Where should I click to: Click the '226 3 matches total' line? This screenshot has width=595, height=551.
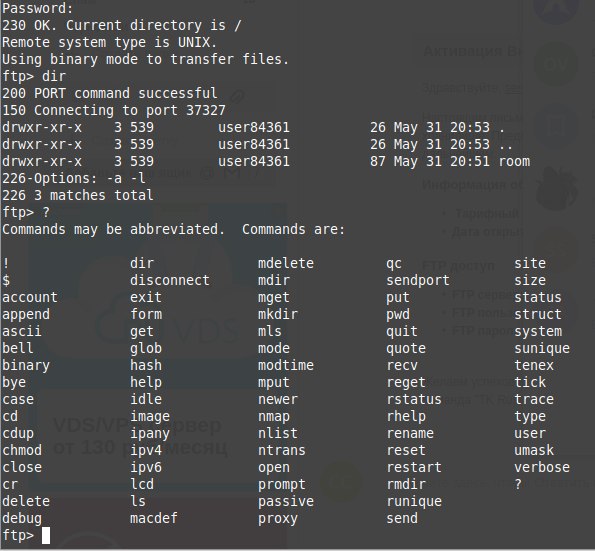[78, 195]
